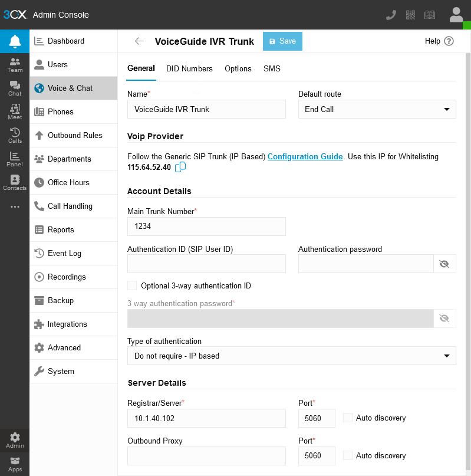Image resolution: width=471 pixels, height=476 pixels.
Task: Open the Apps icon in sidebar
Action: pyautogui.click(x=15, y=464)
